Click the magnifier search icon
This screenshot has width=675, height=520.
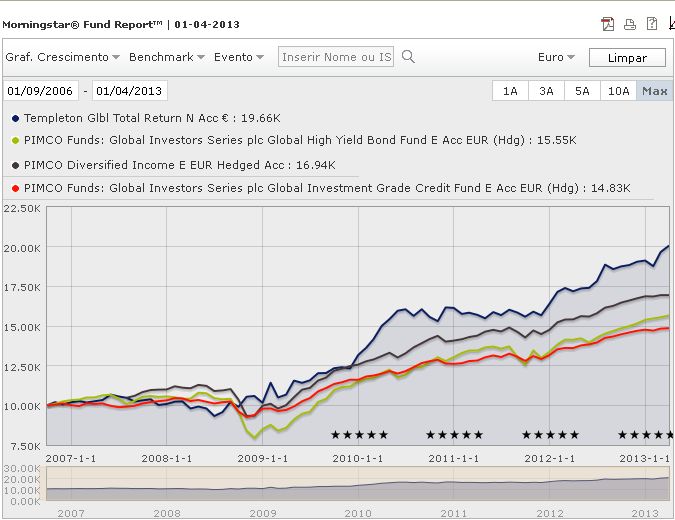click(408, 56)
